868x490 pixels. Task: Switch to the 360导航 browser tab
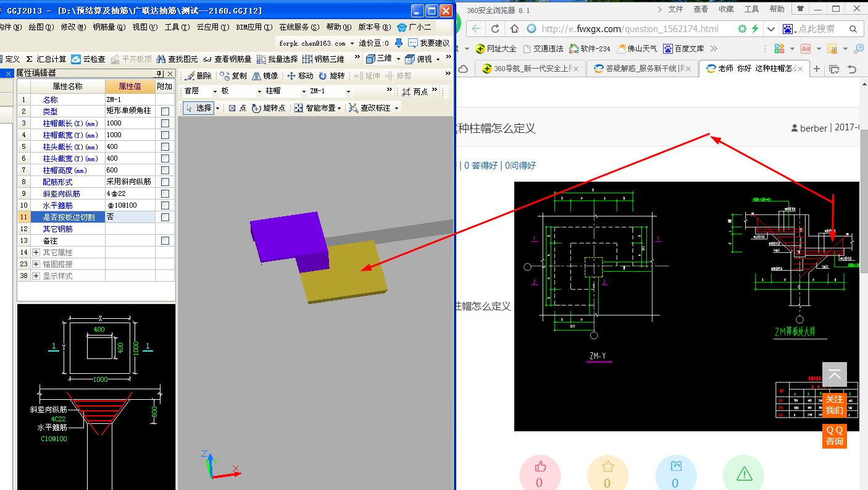[530, 69]
